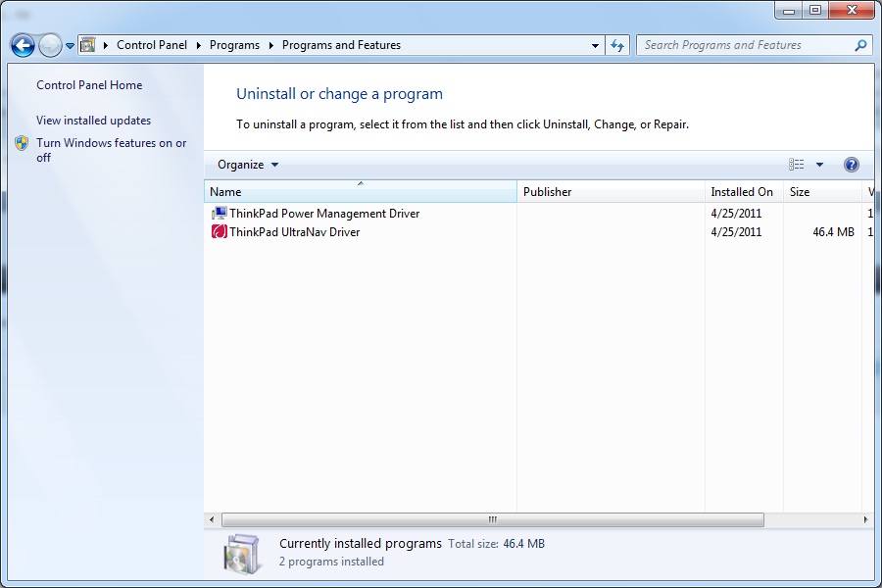This screenshot has height=588, width=882.
Task: Open the More view options dropdown arrow
Action: [819, 165]
